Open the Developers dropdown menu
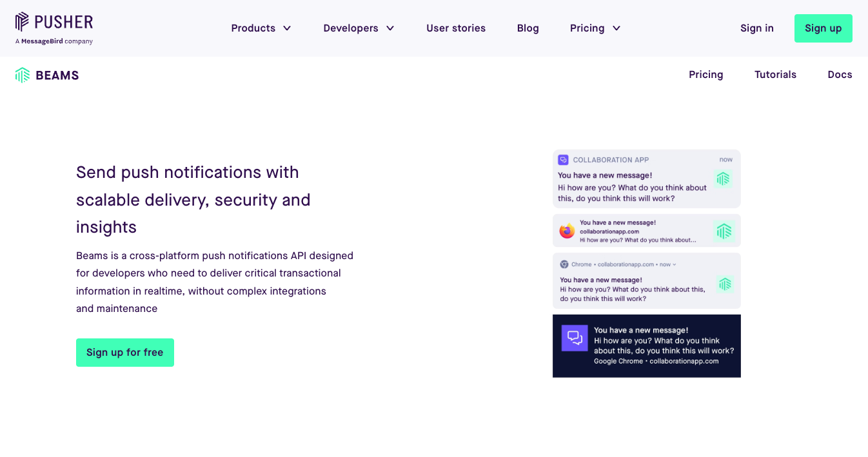 coord(359,28)
